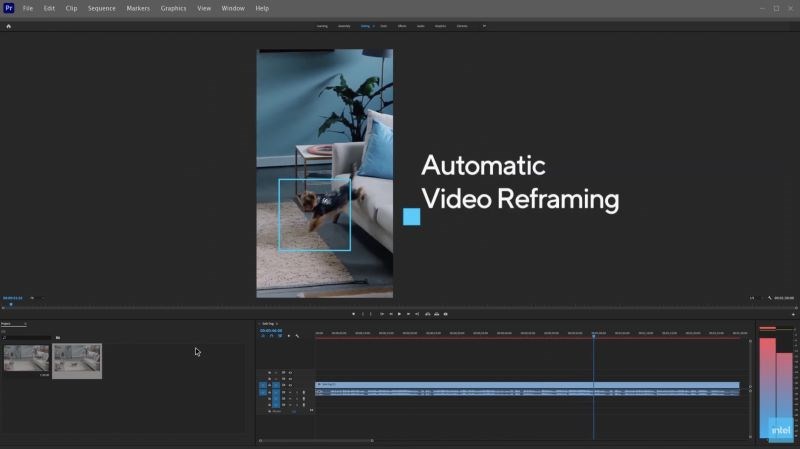Open the Program monitor zoom level dropdown

32,298
